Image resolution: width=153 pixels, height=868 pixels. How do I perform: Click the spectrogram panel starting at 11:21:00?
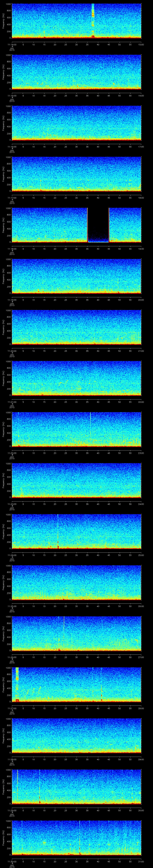[76, 378]
